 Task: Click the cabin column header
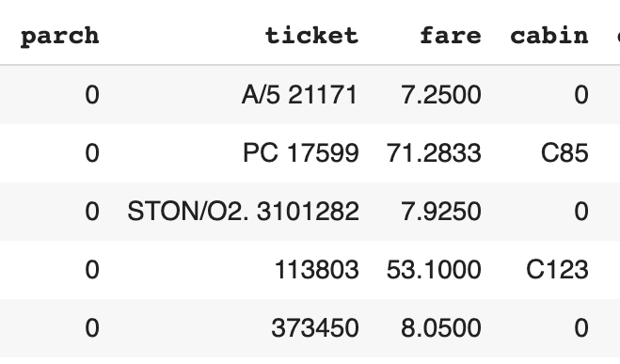click(x=549, y=36)
